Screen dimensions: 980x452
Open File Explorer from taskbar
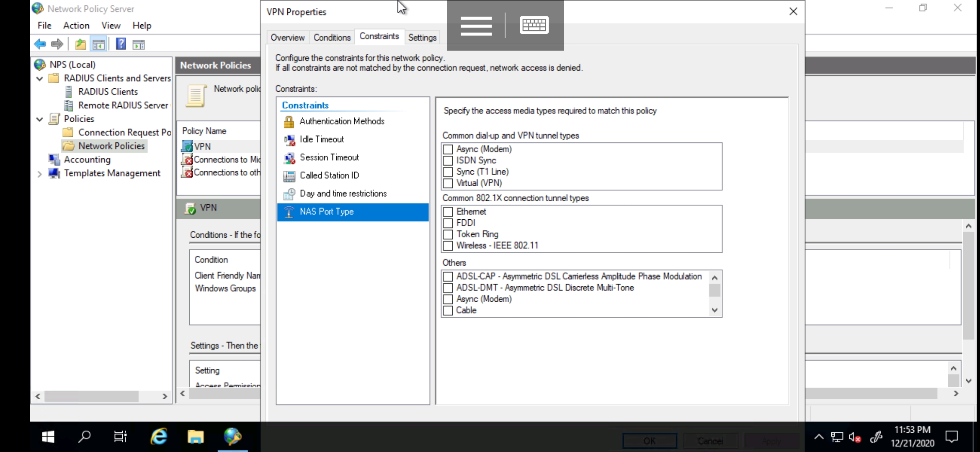[x=196, y=437]
